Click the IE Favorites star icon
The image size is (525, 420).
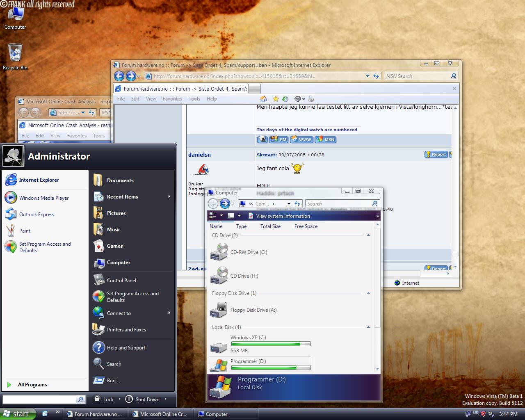click(x=276, y=99)
